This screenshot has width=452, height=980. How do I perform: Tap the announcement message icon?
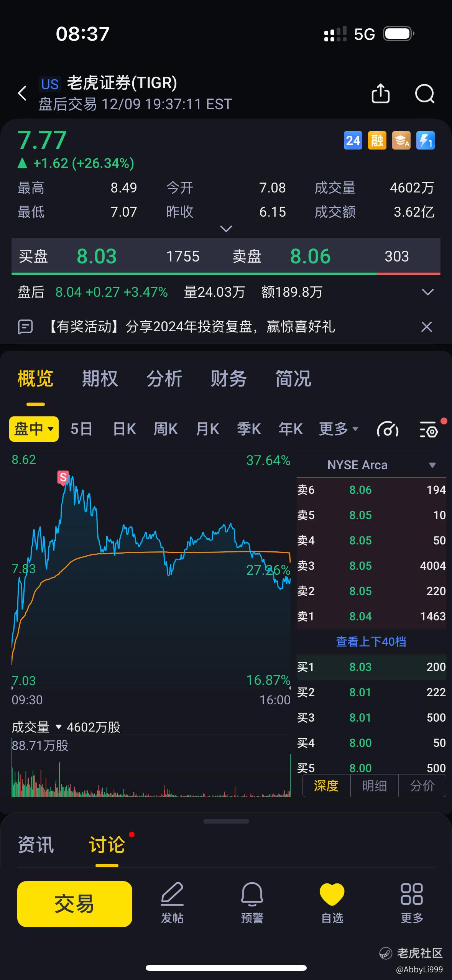[25, 327]
